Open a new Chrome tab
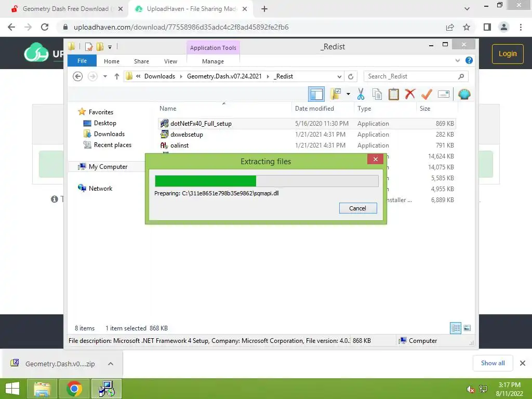The height and width of the screenshot is (399, 532). (264, 9)
